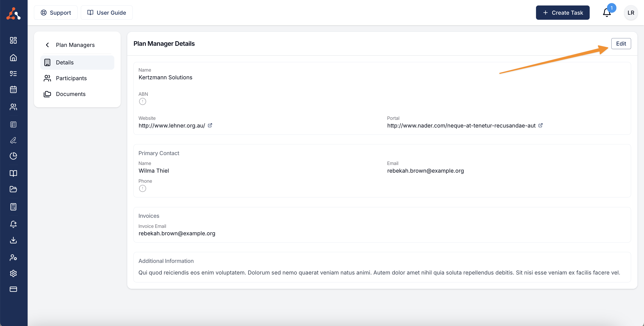The image size is (644, 326).
Task: Click the missing ABN warning indicator
Action: (x=143, y=101)
